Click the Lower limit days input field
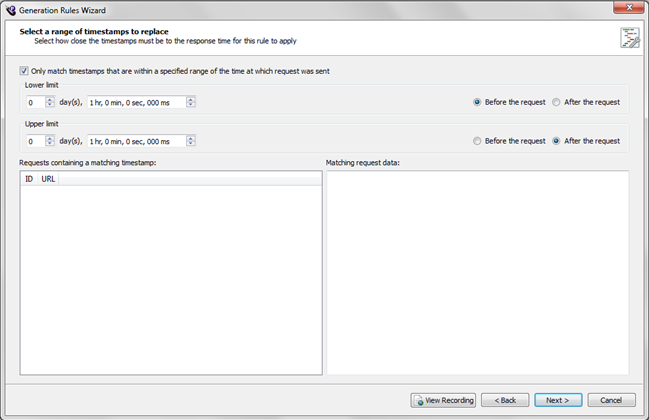Viewport: 649px width, 420px height. pos(34,102)
